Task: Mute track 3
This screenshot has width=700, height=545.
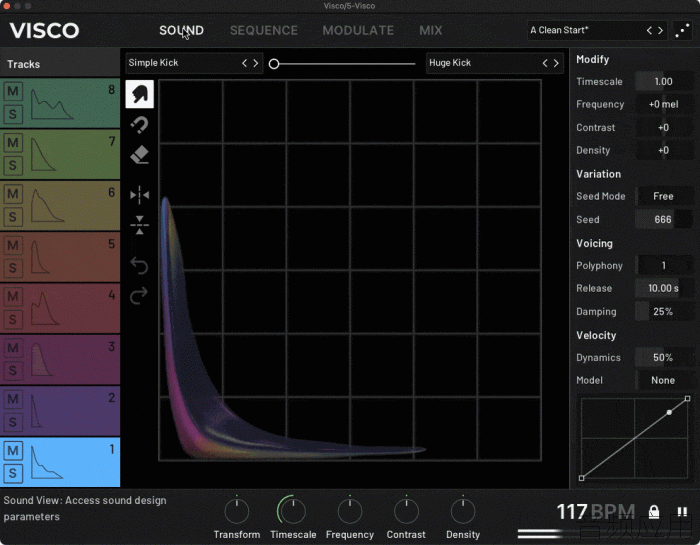Action: [x=13, y=348]
